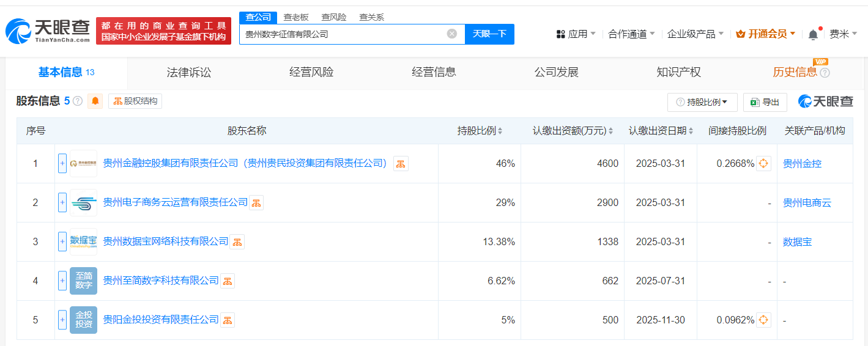The image size is (868, 346).
Task: Click help question icon next to 股东信息 count
Action: tap(78, 101)
